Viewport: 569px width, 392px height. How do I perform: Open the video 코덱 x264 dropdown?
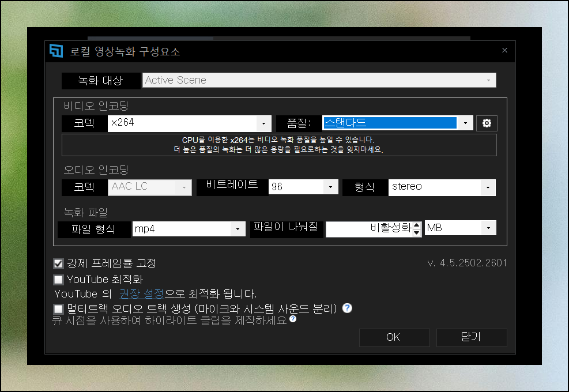pyautogui.click(x=190, y=123)
